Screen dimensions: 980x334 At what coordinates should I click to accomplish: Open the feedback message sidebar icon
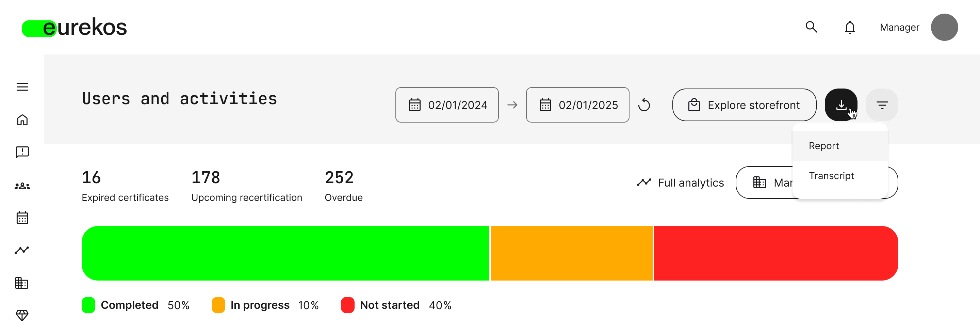[22, 152]
